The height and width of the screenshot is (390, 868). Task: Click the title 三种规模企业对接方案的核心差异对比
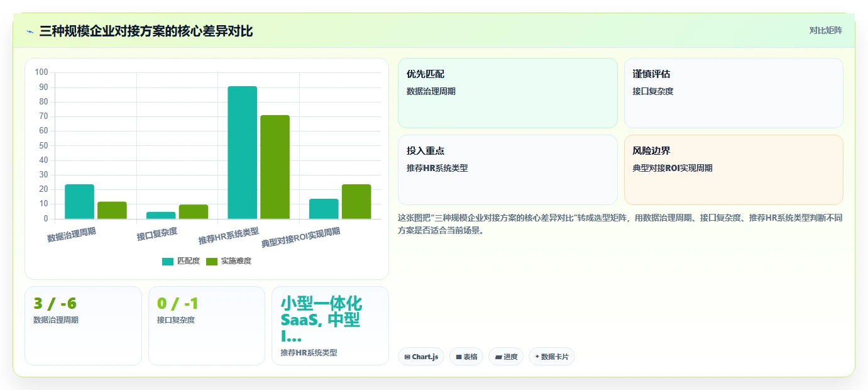tap(146, 31)
